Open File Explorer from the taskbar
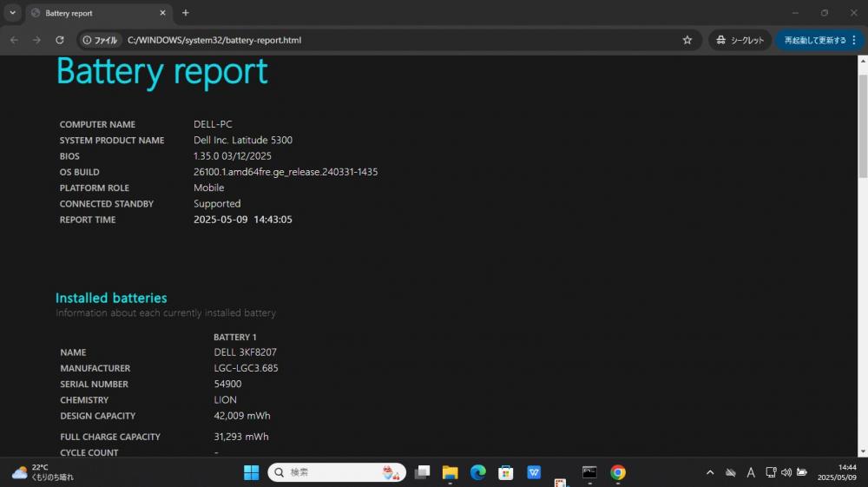 click(x=450, y=472)
